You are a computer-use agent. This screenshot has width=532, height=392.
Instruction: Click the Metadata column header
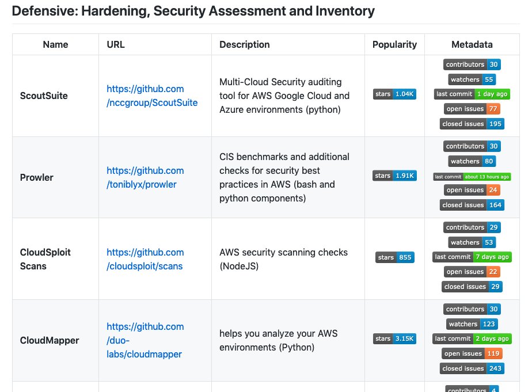click(x=472, y=44)
